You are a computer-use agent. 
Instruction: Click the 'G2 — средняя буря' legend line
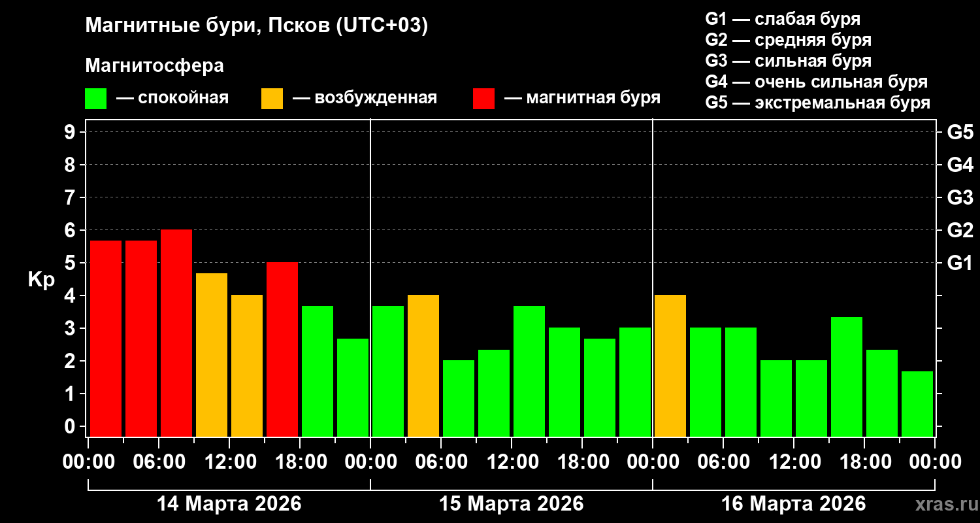789,40
